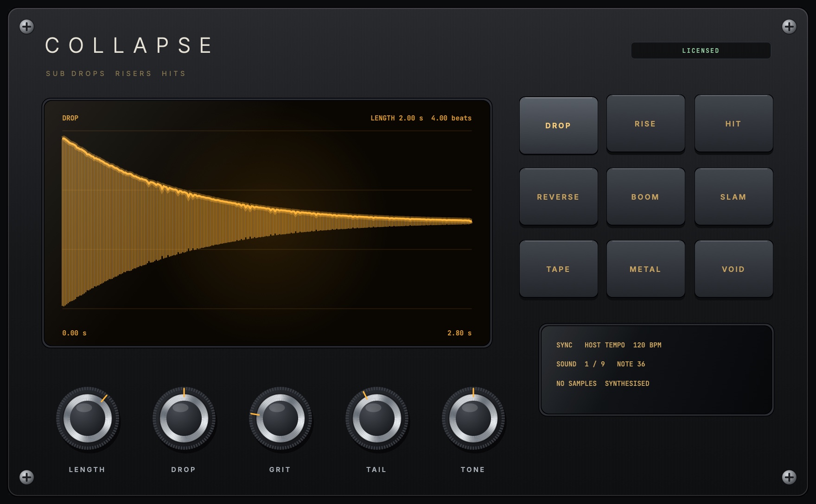Click the COLLAPSE plugin title
The height and width of the screenshot is (504, 816).
[128, 45]
